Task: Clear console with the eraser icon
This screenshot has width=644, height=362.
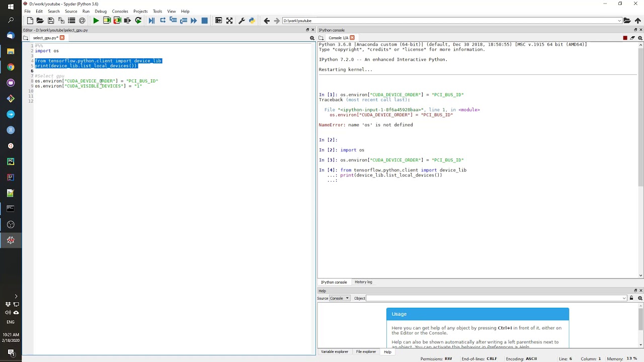Action: tap(632, 38)
